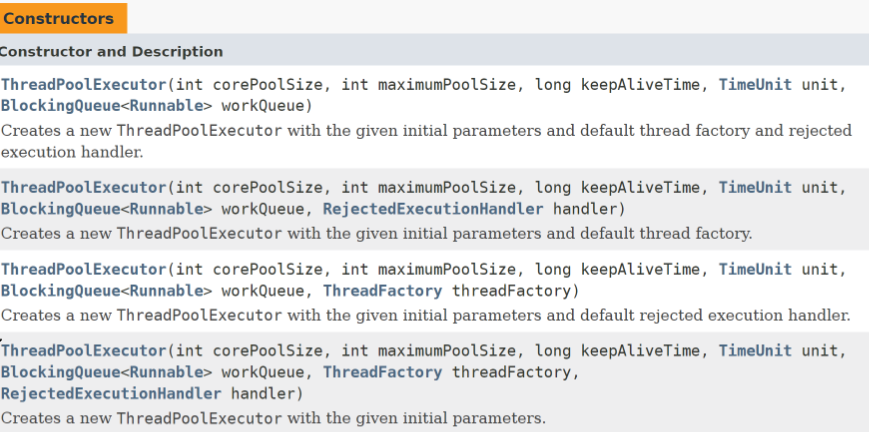Open BlockingQueue link in second constructor
The image size is (869, 432).
click(60, 209)
